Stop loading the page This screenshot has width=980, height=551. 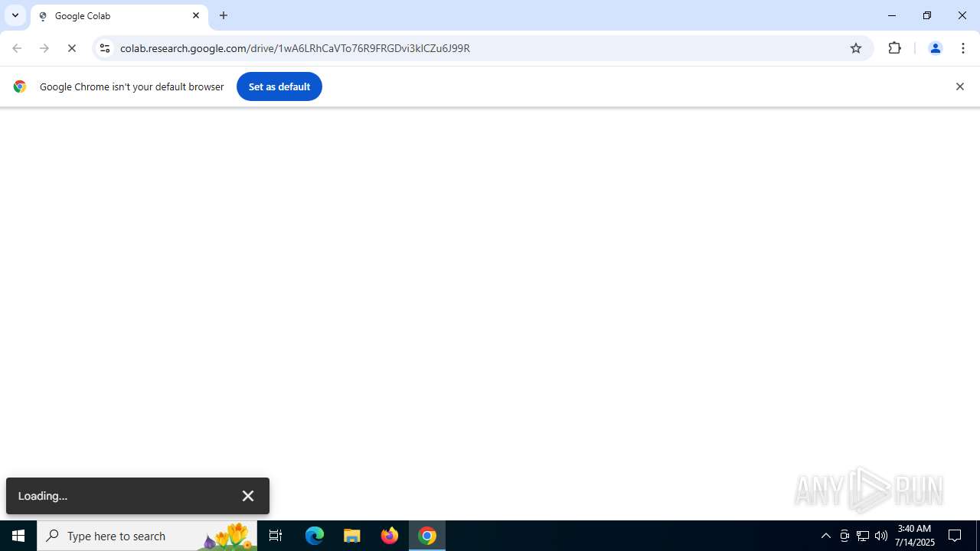(x=72, y=48)
